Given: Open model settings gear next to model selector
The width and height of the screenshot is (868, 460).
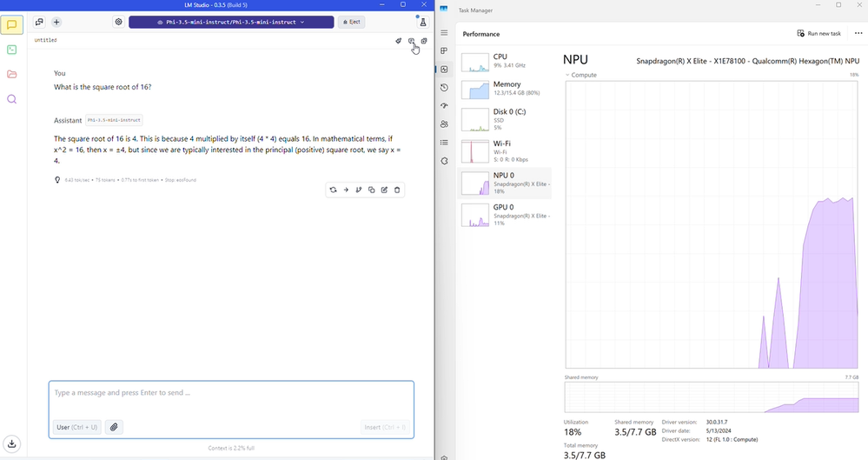Looking at the screenshot, I should 118,22.
